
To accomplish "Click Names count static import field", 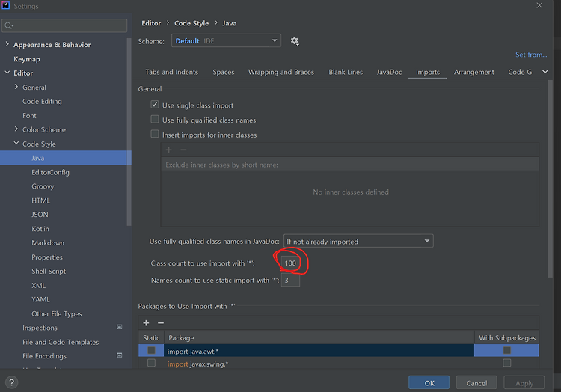I will pyautogui.click(x=290, y=280).
